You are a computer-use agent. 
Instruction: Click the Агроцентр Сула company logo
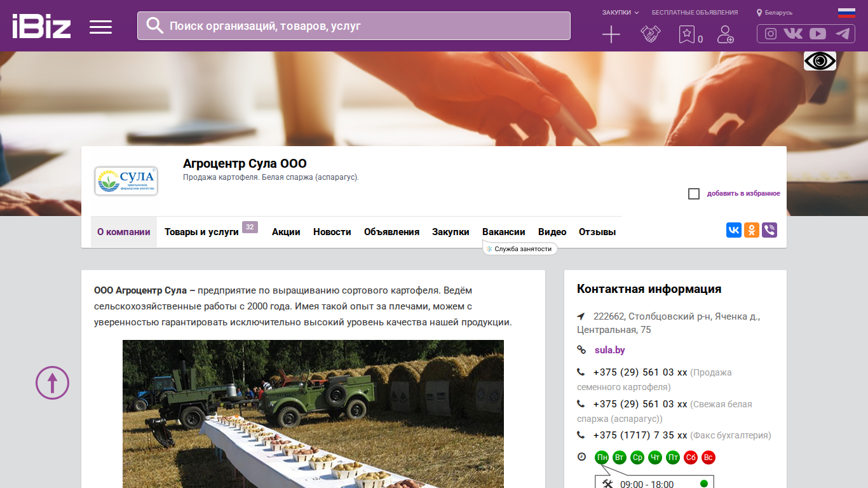(126, 181)
